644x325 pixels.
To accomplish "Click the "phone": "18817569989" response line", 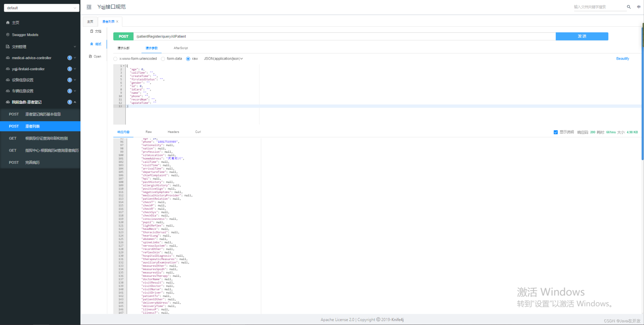I will [160, 142].
